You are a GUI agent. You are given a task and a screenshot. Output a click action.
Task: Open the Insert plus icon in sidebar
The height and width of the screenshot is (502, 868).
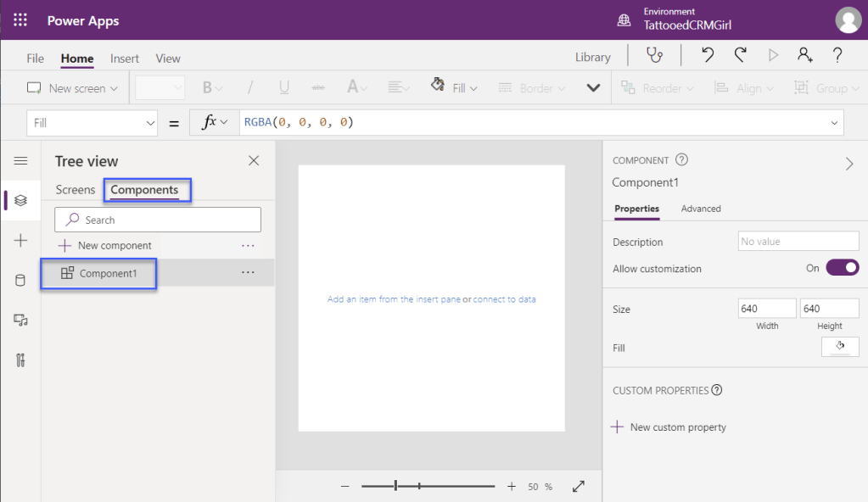click(20, 241)
